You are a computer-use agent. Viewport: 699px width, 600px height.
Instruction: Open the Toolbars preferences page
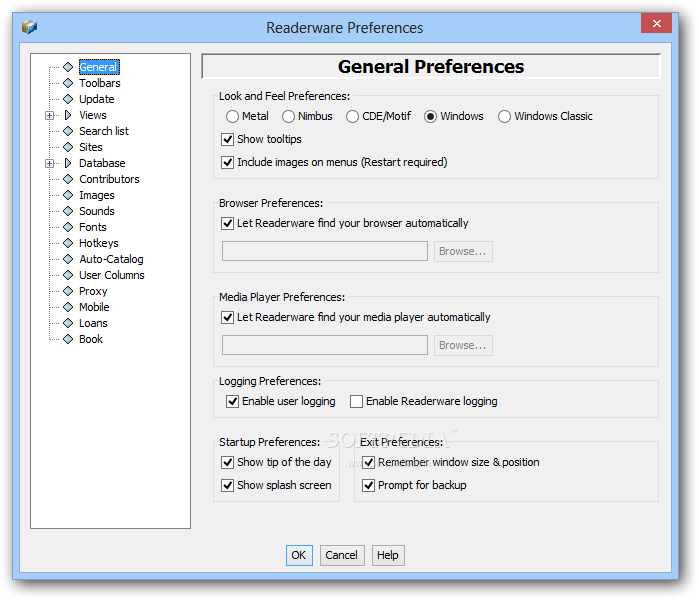(100, 83)
